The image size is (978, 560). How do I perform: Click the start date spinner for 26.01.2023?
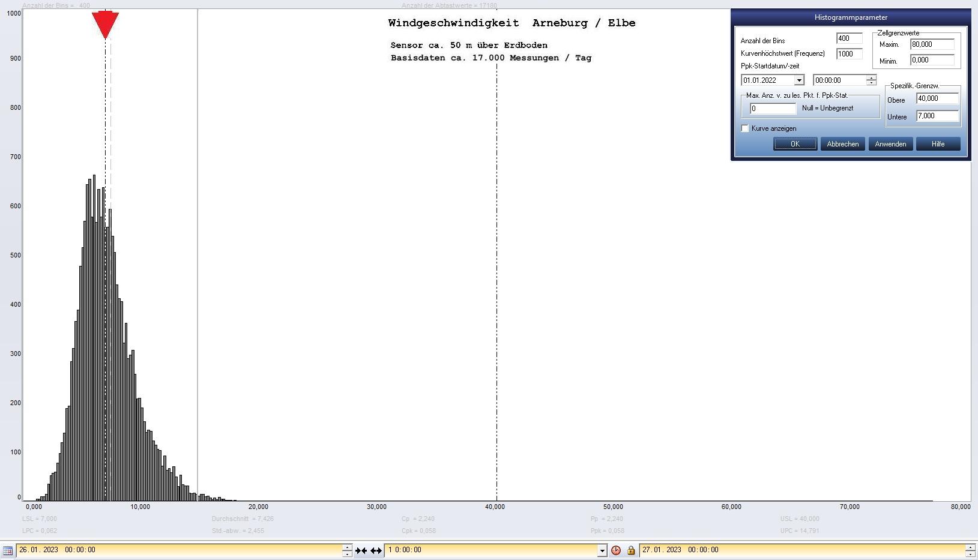click(347, 550)
